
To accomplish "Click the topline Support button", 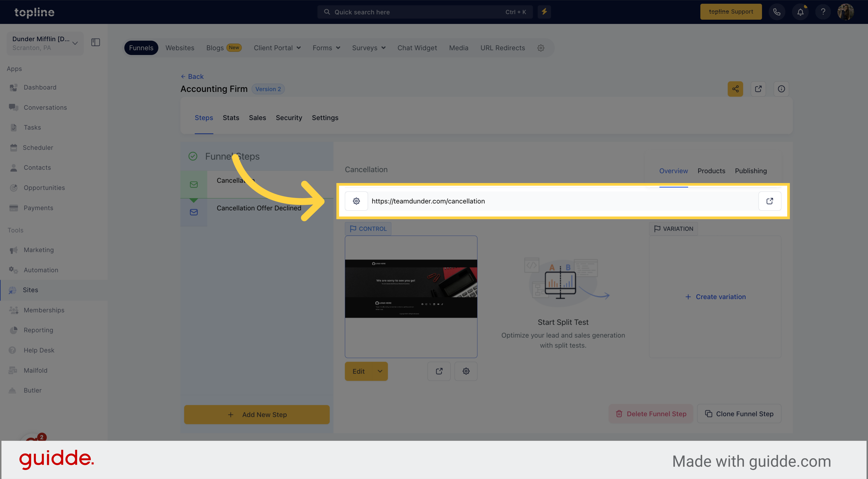I will point(731,12).
